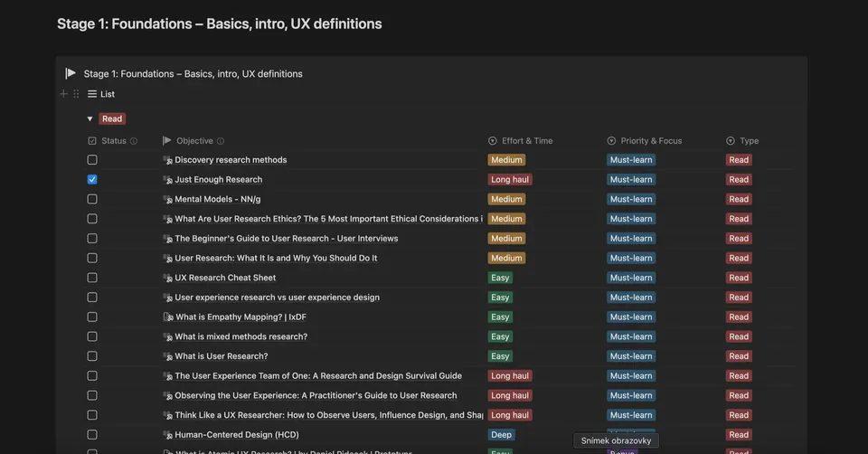Check status box for User Research Ethics row

tap(92, 219)
